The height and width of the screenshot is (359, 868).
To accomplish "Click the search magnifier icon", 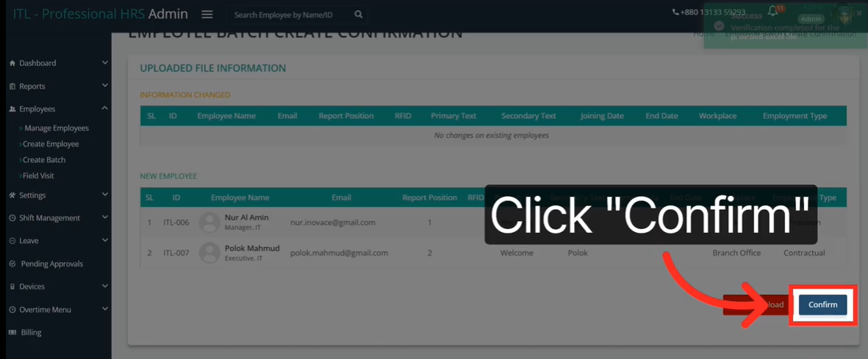I will point(358,15).
